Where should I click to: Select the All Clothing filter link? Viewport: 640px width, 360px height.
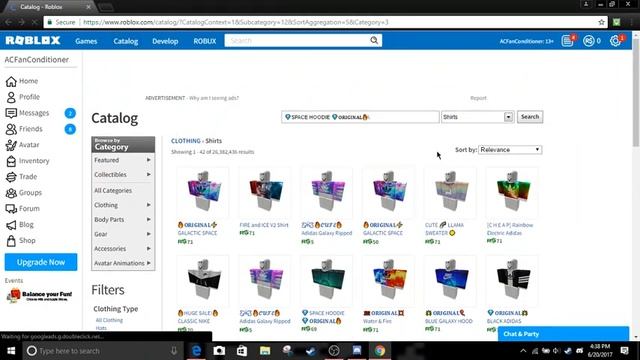point(109,320)
